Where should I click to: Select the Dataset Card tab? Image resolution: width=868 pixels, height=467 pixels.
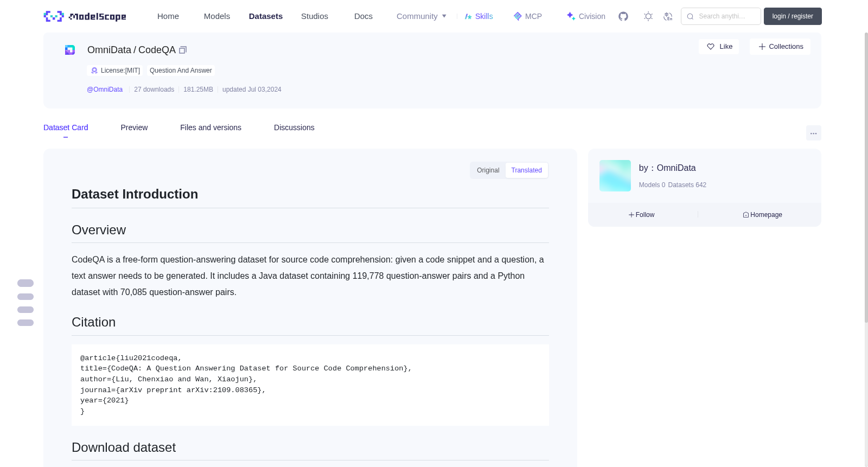click(x=66, y=127)
